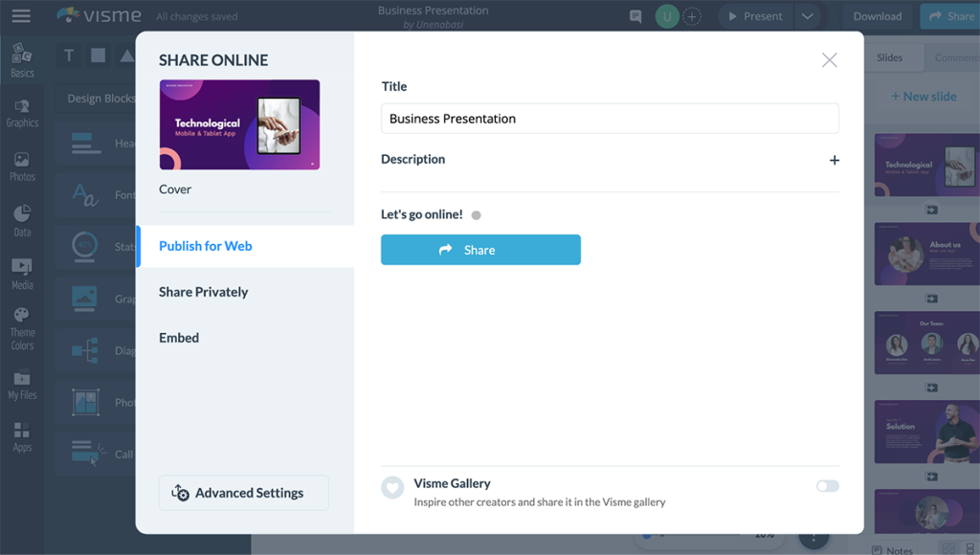
Task: Open Theme Colors palette panel
Action: click(x=22, y=328)
